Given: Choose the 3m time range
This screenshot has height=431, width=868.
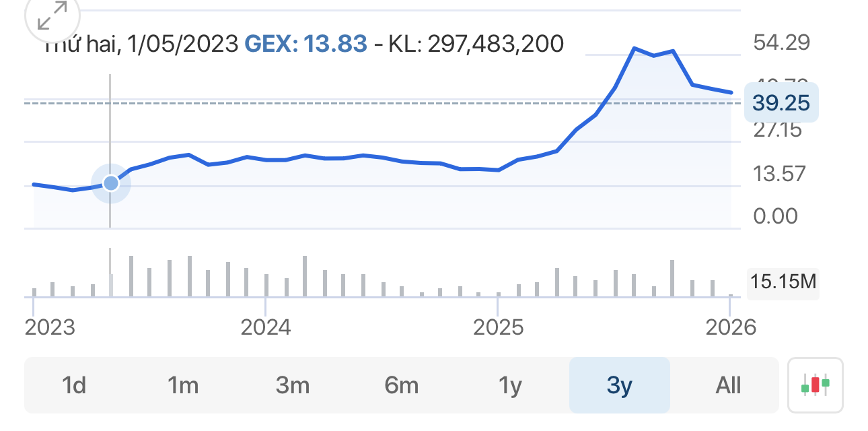Looking at the screenshot, I should [x=292, y=385].
